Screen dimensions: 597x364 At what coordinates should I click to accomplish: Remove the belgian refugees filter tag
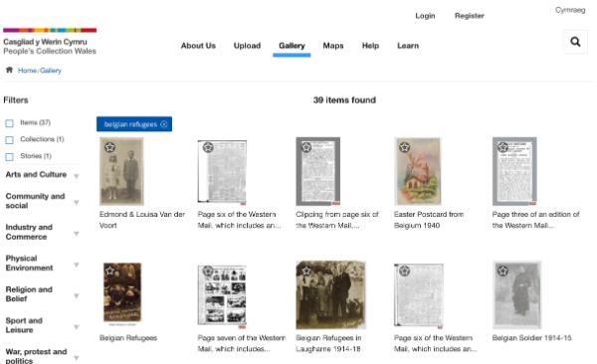pos(164,124)
